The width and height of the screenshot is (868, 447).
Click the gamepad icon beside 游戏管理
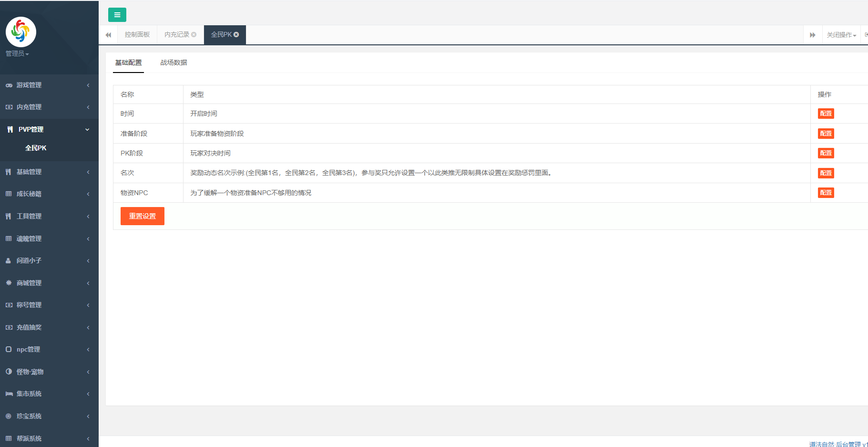pyautogui.click(x=9, y=85)
